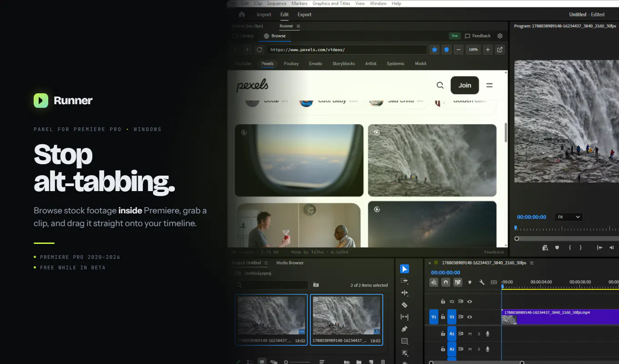The image size is (619, 364).
Task: Click the Join button on Pexels
Action: point(465,85)
